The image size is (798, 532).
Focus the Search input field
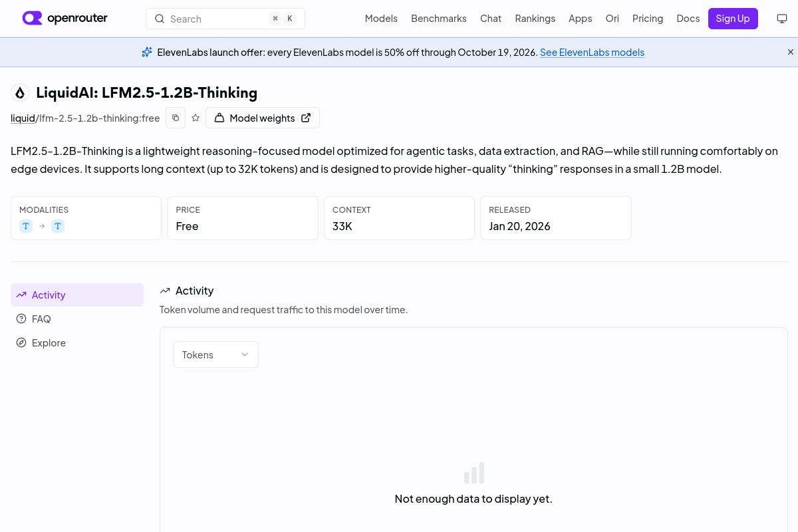(x=225, y=19)
